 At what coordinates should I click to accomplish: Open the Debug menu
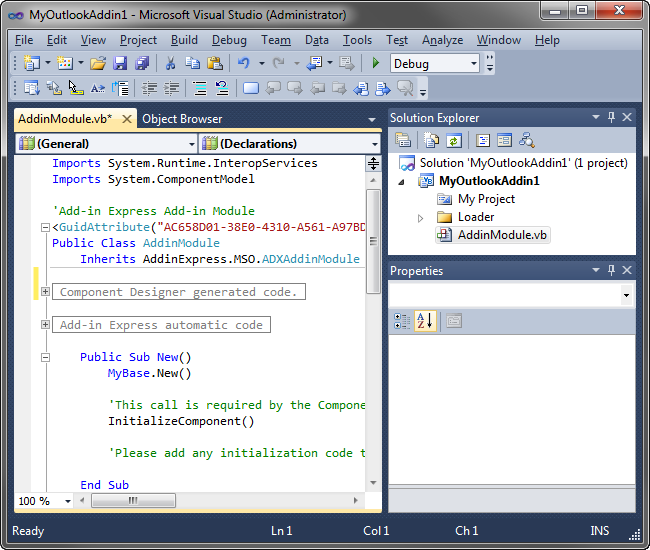coord(229,40)
